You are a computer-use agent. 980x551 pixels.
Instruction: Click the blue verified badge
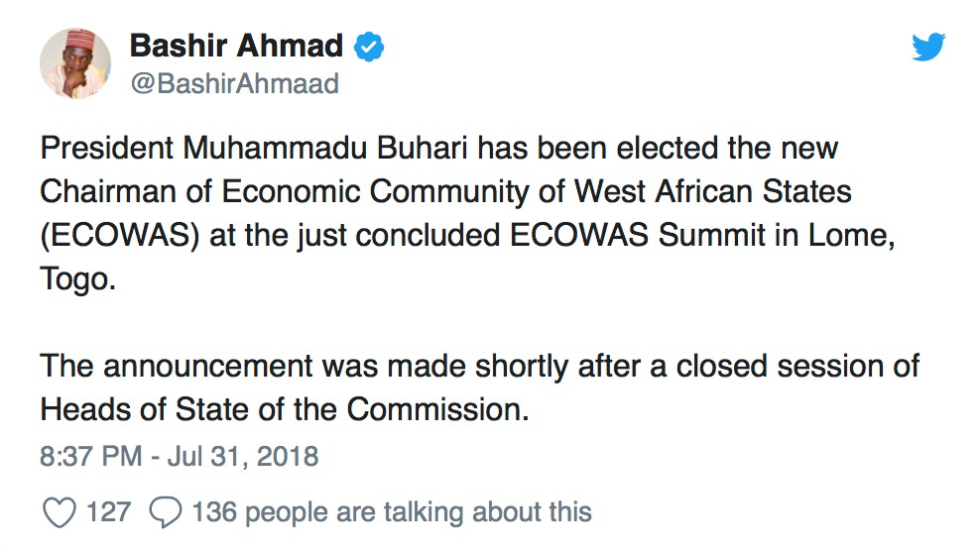coord(371,47)
